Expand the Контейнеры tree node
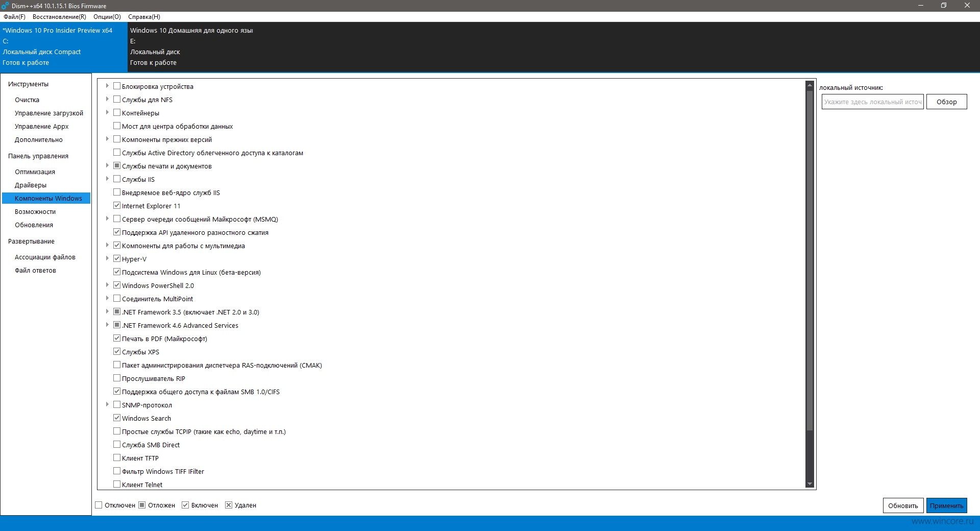Viewport: 980px width, 531px height. pyautogui.click(x=107, y=112)
